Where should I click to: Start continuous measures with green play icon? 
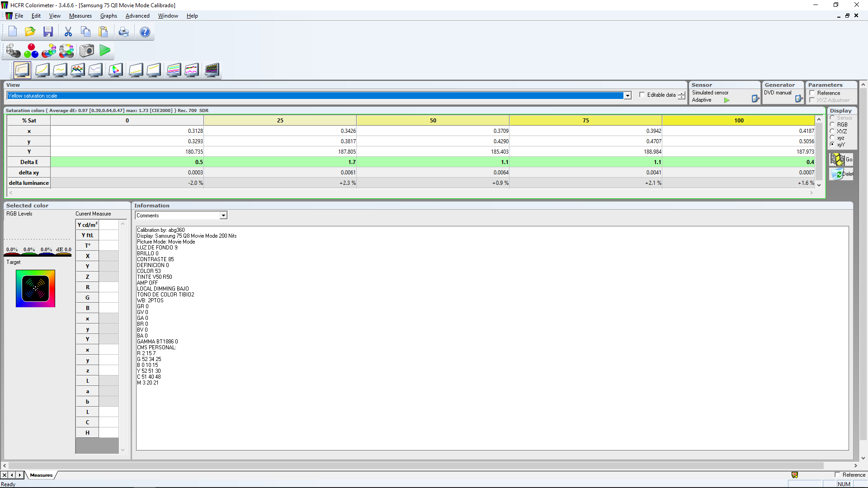(x=105, y=51)
